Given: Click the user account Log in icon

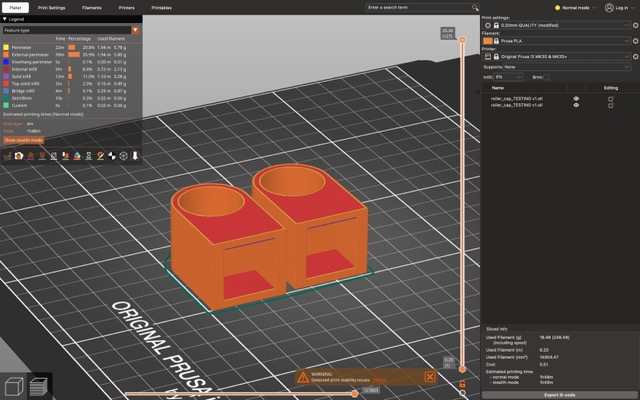Looking at the screenshot, I should point(609,8).
